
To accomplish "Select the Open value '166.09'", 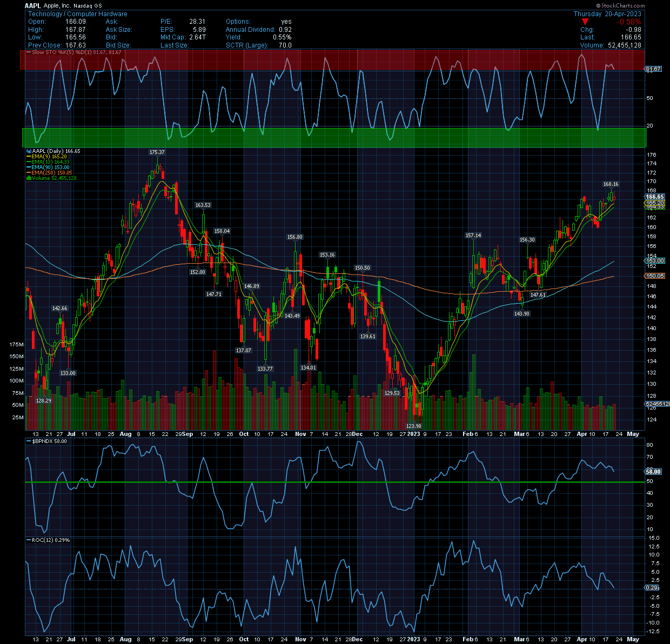I will click(x=76, y=22).
